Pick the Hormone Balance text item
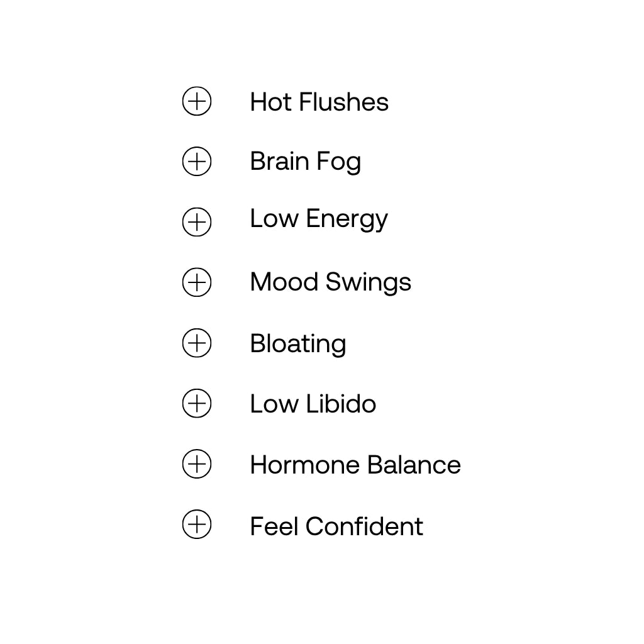This screenshot has height=644, width=644. [x=355, y=465]
